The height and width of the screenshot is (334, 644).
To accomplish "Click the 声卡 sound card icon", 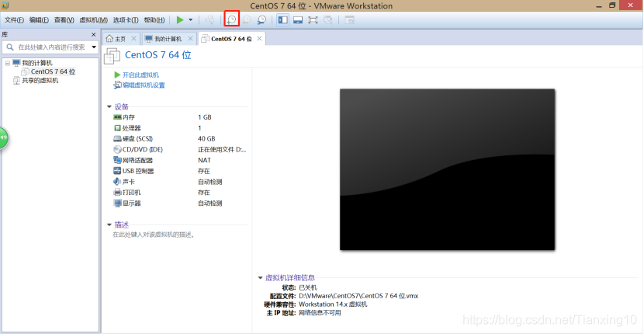I will coord(117,182).
